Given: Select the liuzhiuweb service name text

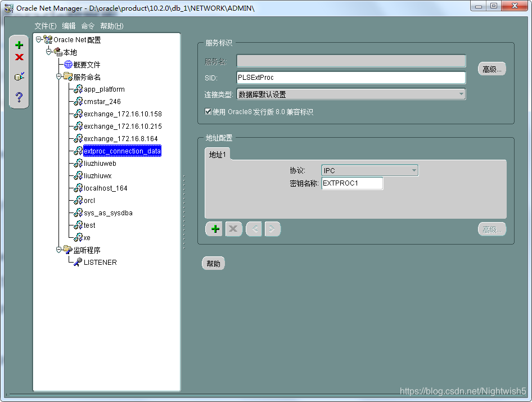Looking at the screenshot, I should click(100, 163).
